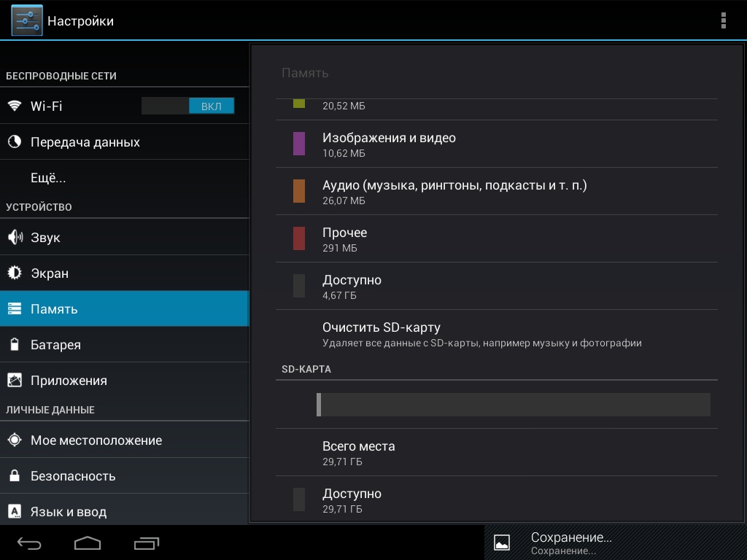This screenshot has width=747, height=560.
Task: Open the recent apps switcher
Action: (x=147, y=543)
